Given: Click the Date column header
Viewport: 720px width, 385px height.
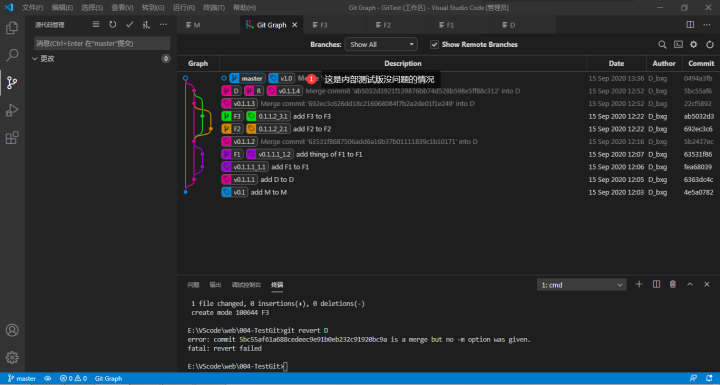Looking at the screenshot, I should (x=616, y=63).
